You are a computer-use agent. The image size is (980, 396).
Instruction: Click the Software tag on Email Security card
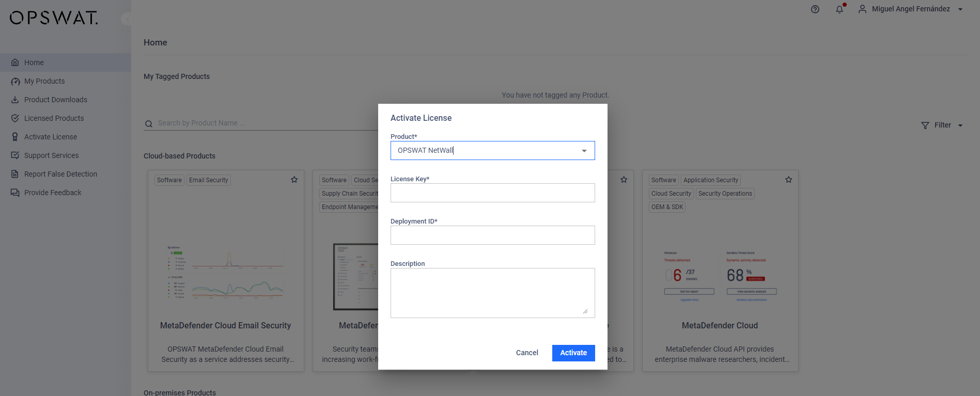pos(169,180)
